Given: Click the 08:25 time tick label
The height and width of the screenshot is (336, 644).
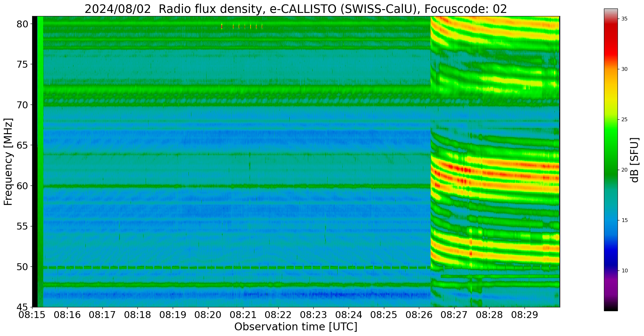Looking at the screenshot, I should point(384,315).
